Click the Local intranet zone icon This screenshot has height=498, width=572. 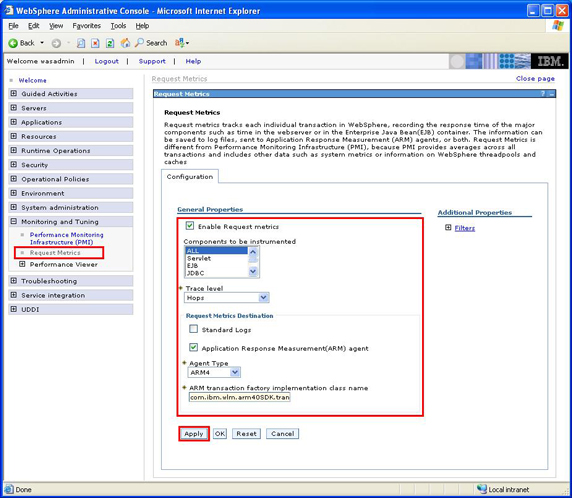[482, 489]
